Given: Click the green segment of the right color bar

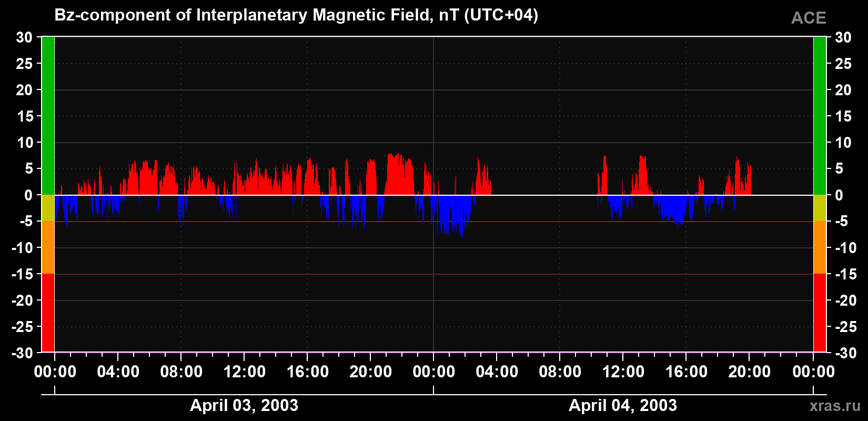Looking at the screenshot, I should tap(820, 116).
